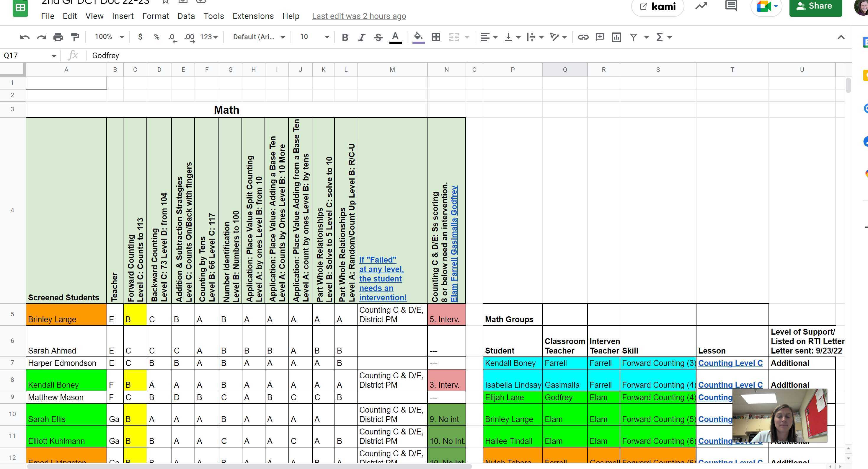Open the zoom level dropdown
This screenshot has height=469, width=868.
tap(109, 37)
